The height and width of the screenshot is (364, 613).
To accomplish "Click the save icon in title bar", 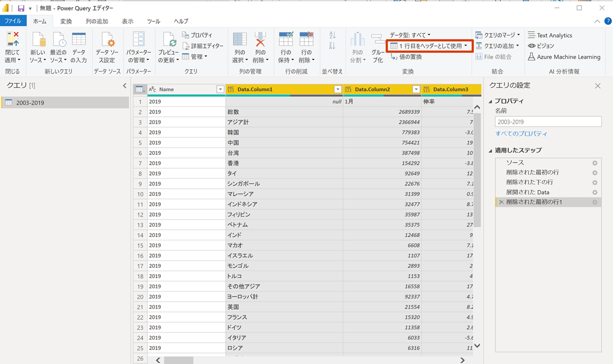I will [x=21, y=8].
